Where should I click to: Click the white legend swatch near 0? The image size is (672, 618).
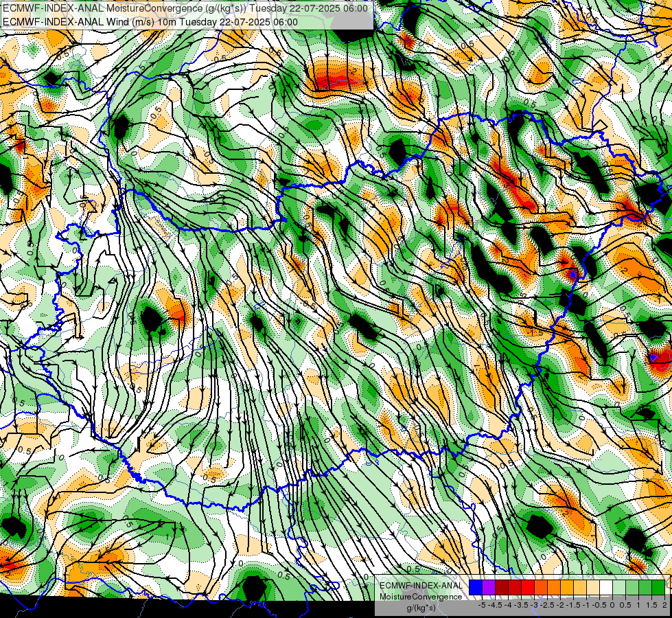(605, 588)
